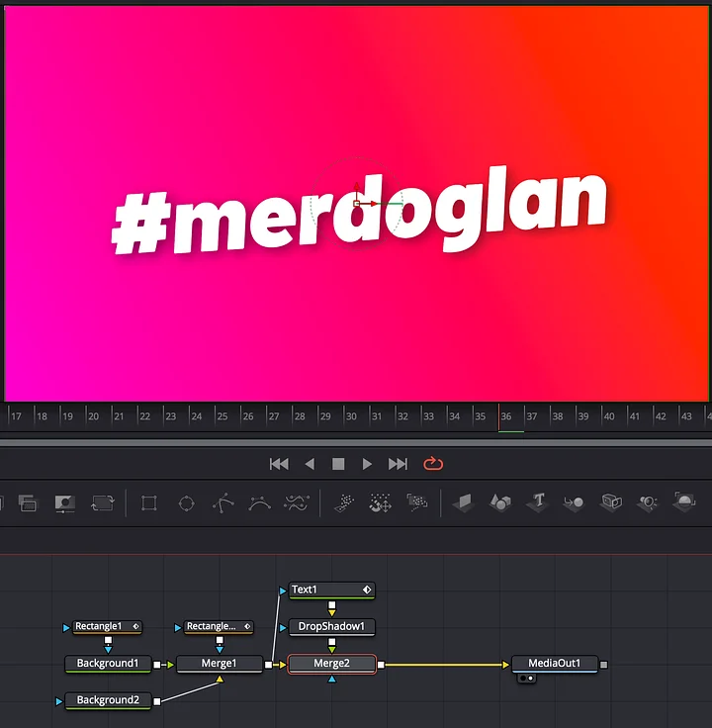Add a pEmitter particle node
Screen dimensions: 712x728
pos(344,502)
